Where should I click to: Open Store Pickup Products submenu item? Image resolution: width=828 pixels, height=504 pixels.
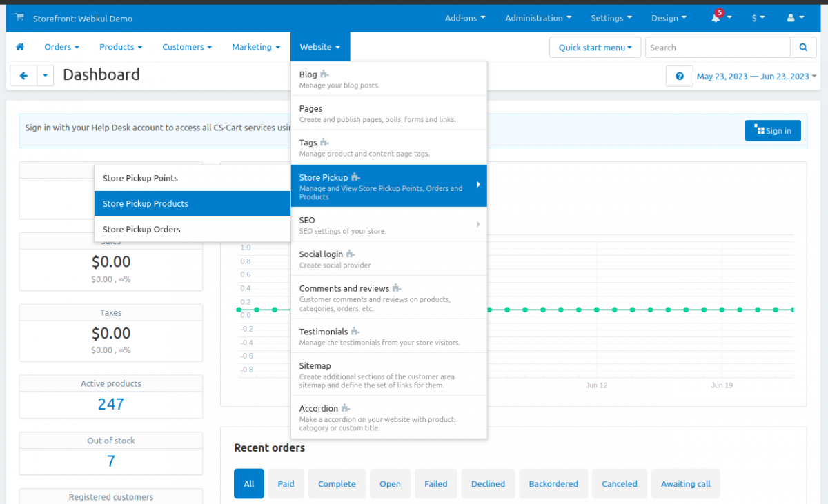[x=193, y=203]
